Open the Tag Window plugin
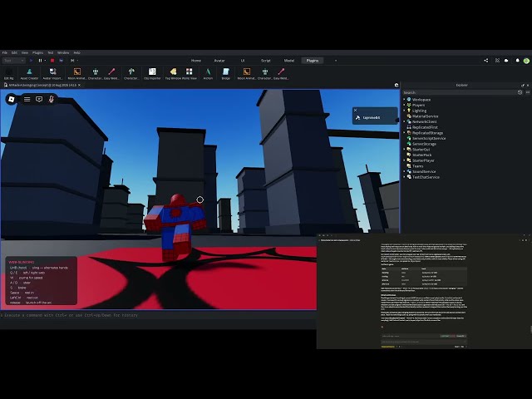The image size is (532, 399). coord(173,73)
